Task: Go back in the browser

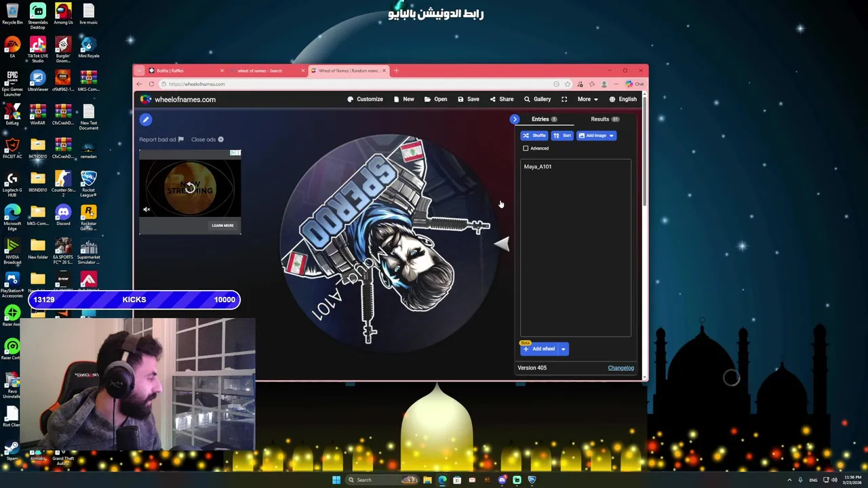Action: [140, 84]
